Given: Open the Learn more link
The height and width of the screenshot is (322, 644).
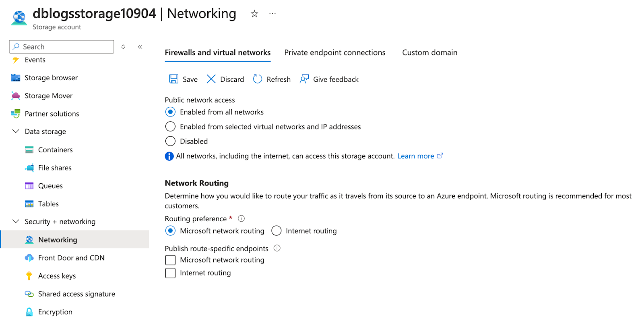Looking at the screenshot, I should tap(416, 156).
